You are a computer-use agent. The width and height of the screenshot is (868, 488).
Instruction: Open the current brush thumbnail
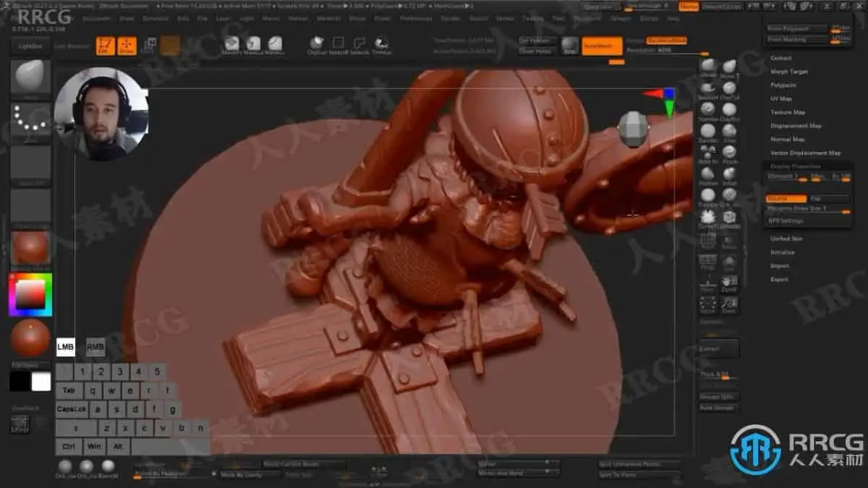coord(30,77)
